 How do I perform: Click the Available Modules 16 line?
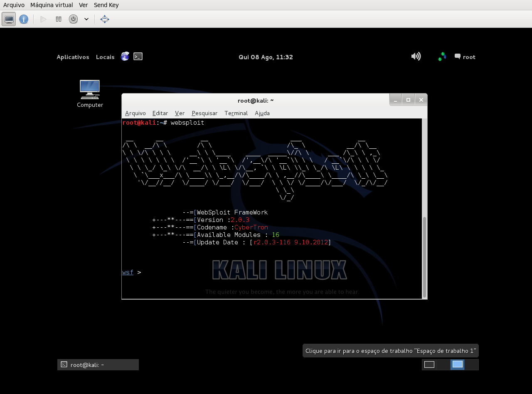pos(238,235)
